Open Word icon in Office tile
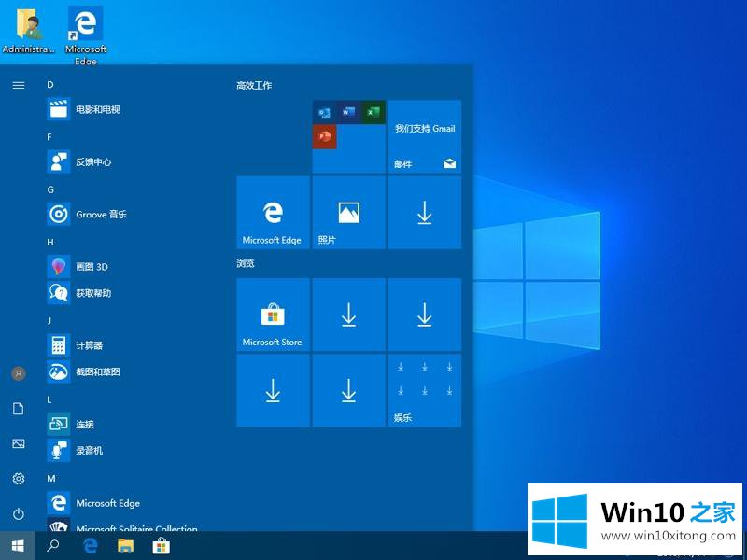747x560 pixels. click(x=348, y=112)
